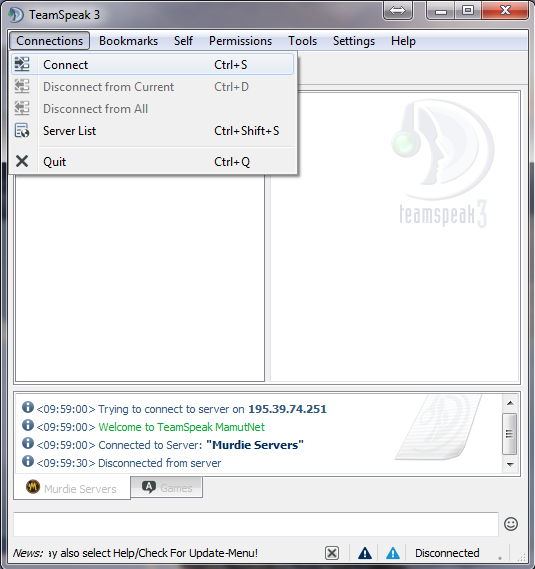Click the info icon beside Trying to connect

tap(28, 407)
